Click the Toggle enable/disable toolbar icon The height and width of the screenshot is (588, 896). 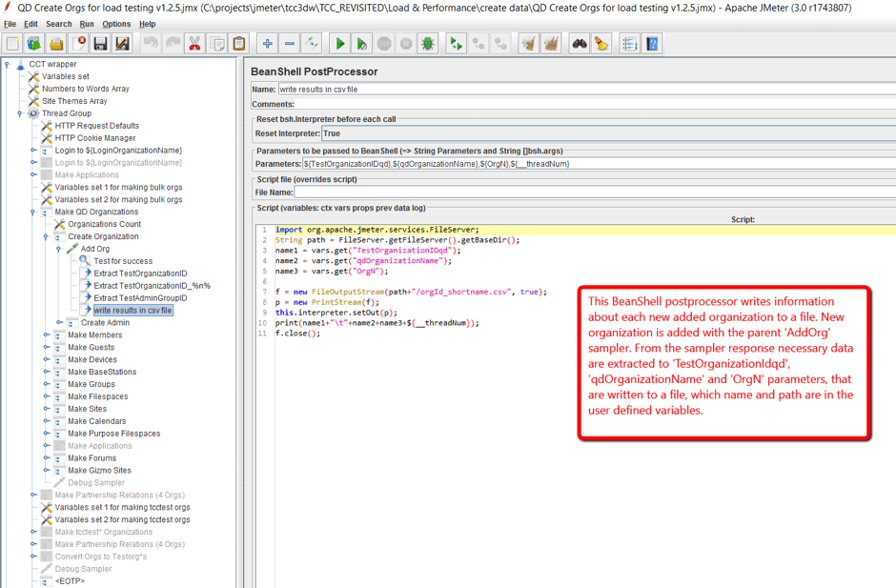click(x=312, y=44)
